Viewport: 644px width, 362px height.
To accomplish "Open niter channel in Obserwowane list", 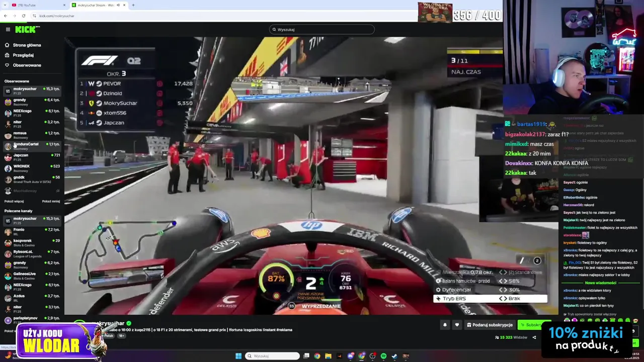I will [x=32, y=124].
